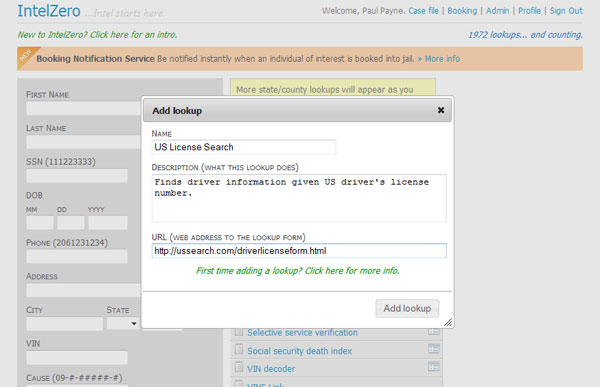Open Social security death index link
Screen dimensions: 600x387
pyautogui.click(x=299, y=351)
